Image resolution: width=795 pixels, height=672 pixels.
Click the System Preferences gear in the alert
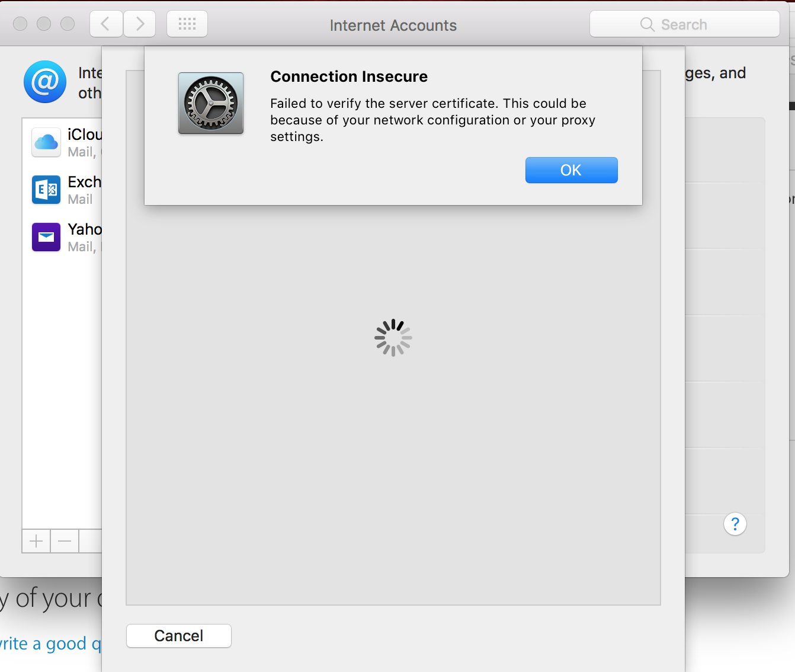pyautogui.click(x=210, y=103)
